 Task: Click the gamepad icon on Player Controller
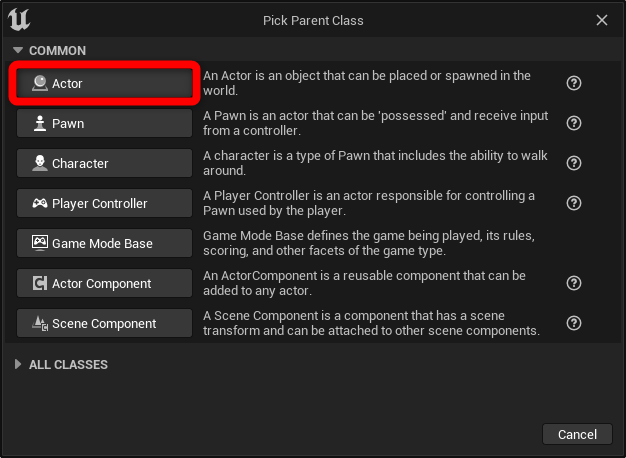(40, 203)
